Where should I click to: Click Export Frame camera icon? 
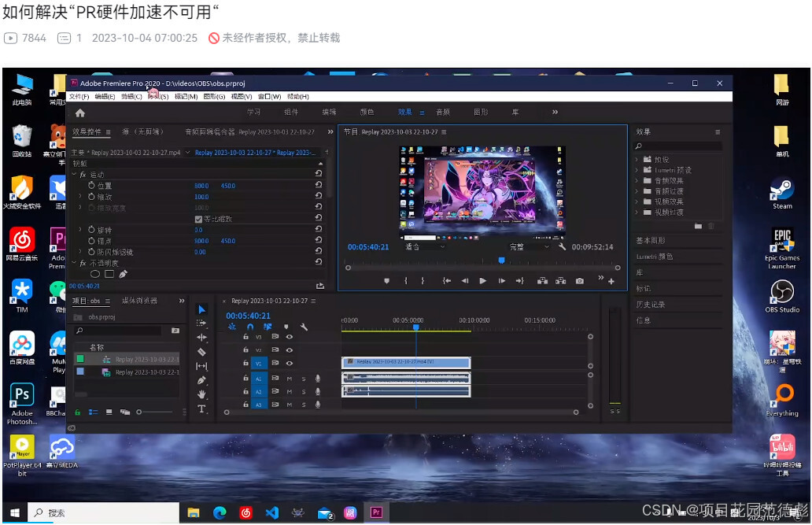pyautogui.click(x=579, y=281)
